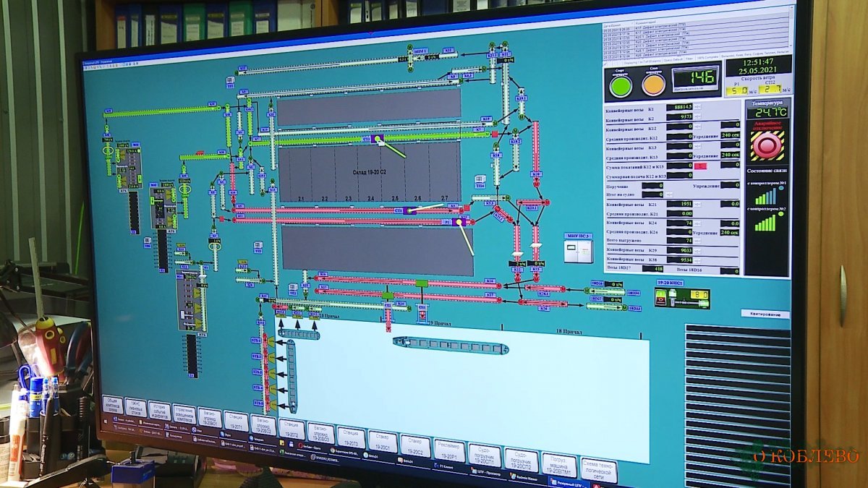The width and height of the screenshot is (868, 488).
Task: Click the K29 conveyor scale value 9033
Action: coord(679,249)
